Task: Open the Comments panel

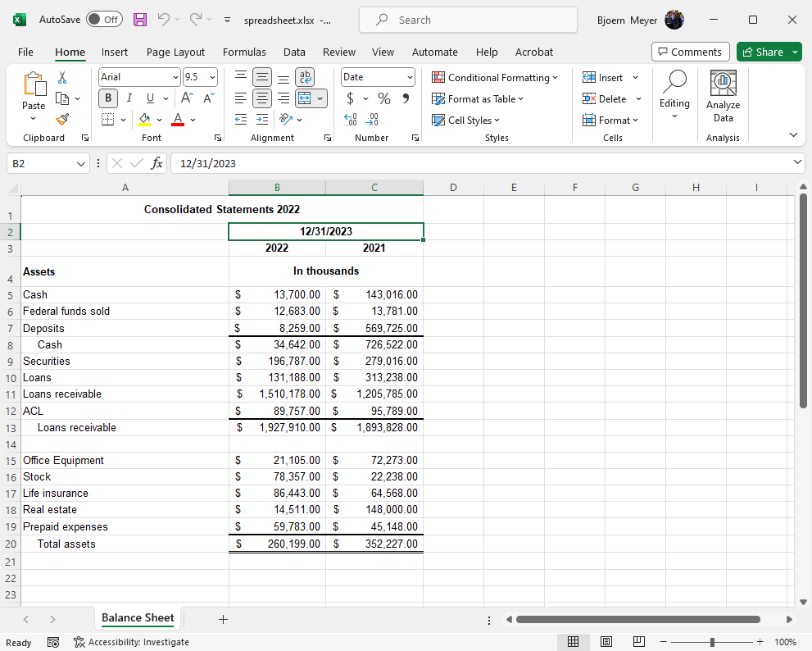Action: (690, 51)
